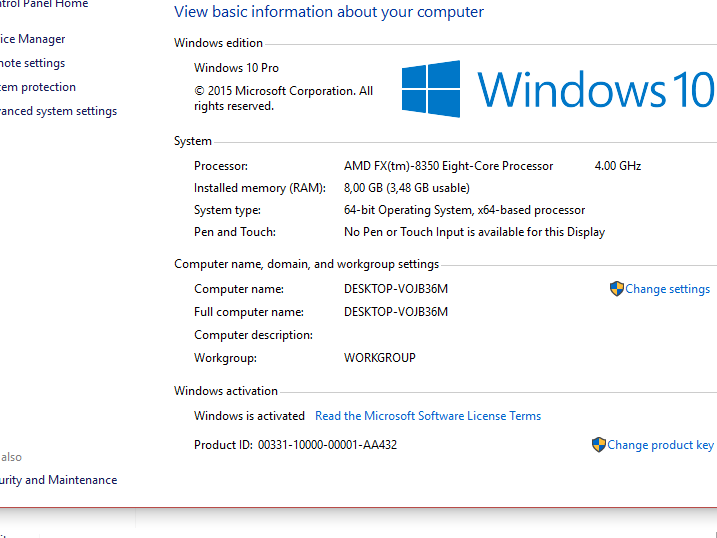Click the shield icon beside Change settings

616,289
